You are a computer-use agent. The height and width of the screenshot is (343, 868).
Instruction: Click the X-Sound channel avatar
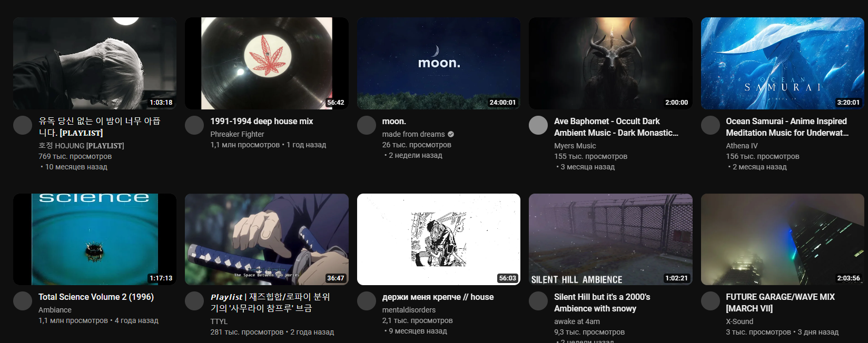(711, 301)
